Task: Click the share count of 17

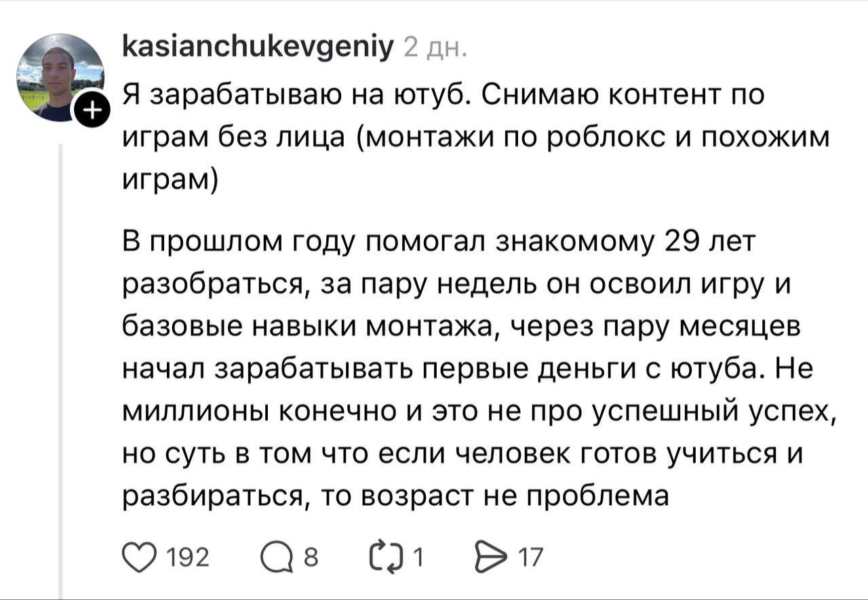Action: (530, 558)
